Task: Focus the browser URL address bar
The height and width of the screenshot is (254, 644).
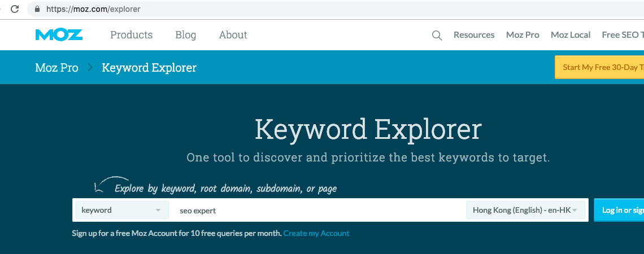Action: (x=335, y=8)
